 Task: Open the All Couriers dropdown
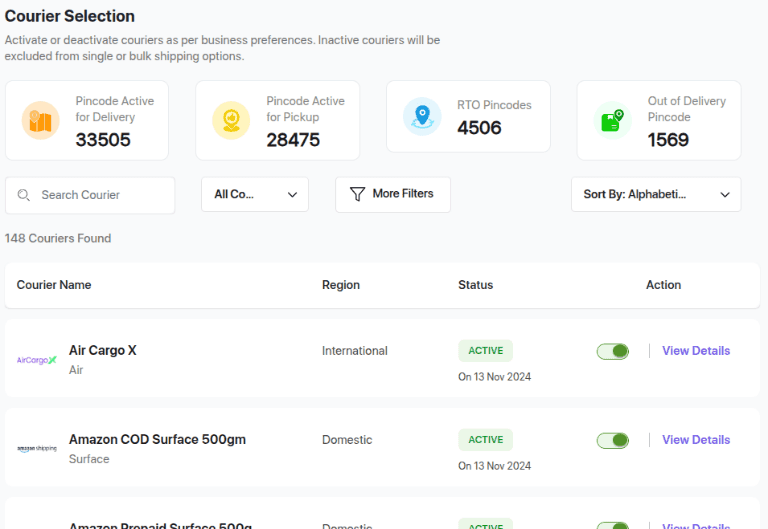point(255,194)
